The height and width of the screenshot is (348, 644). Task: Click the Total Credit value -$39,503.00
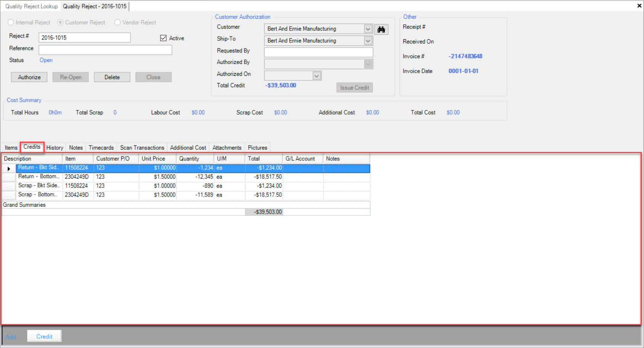click(x=281, y=85)
